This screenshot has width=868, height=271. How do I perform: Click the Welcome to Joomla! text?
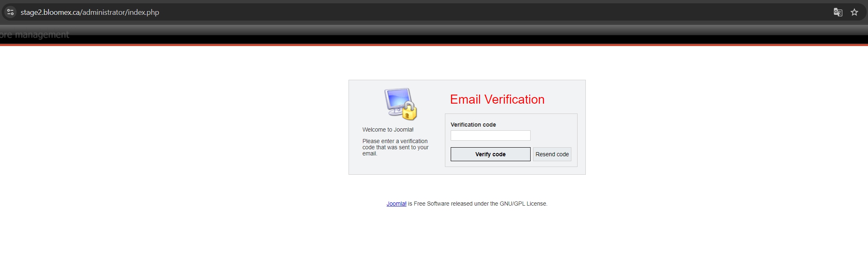click(388, 130)
